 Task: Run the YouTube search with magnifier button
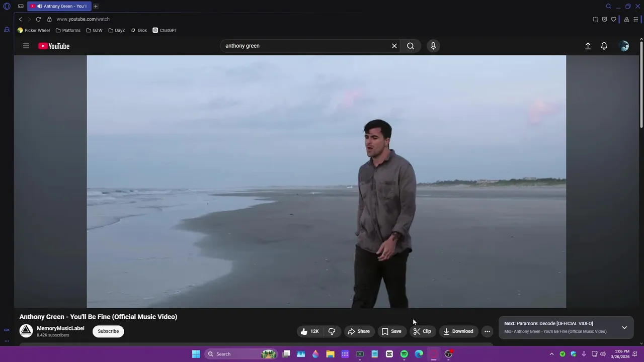pyautogui.click(x=411, y=46)
